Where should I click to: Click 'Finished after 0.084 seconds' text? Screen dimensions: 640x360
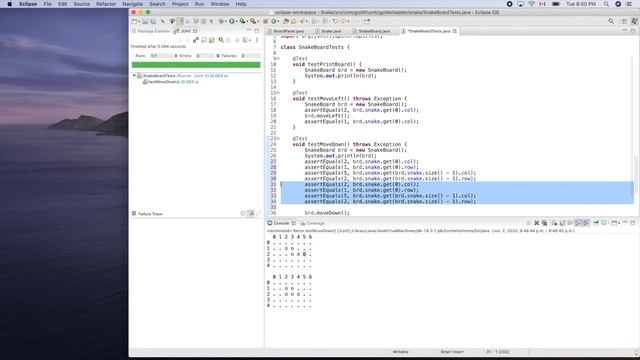tap(158, 47)
